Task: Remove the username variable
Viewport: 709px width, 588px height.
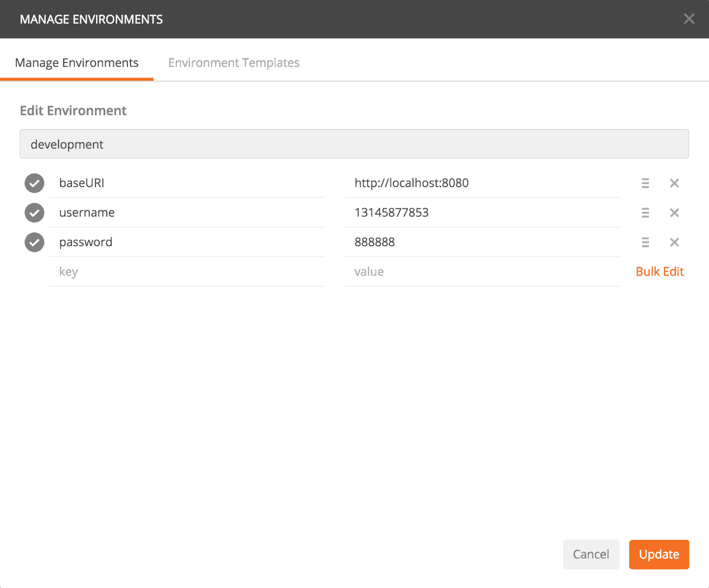Action: pyautogui.click(x=674, y=212)
